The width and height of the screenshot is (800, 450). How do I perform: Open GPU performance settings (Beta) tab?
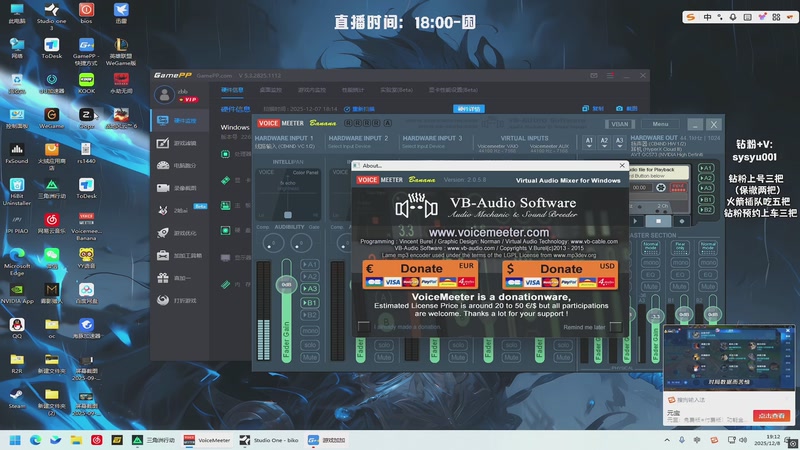(454, 90)
